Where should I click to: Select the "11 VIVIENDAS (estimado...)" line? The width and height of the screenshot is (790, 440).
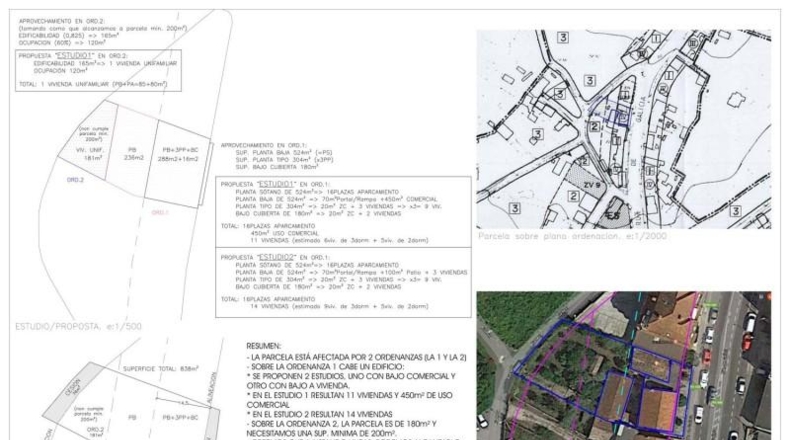click(x=339, y=240)
